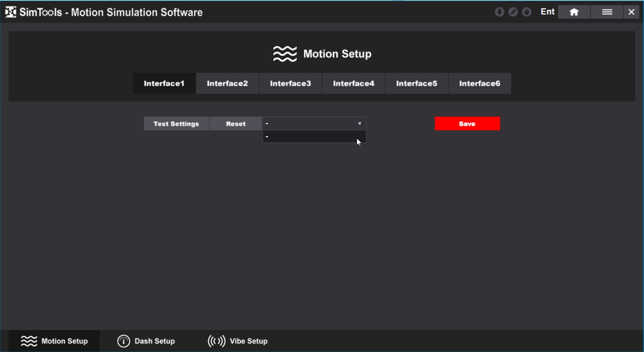Click the plug icon in title bar
Screen dimensions: 644x352
(527, 12)
